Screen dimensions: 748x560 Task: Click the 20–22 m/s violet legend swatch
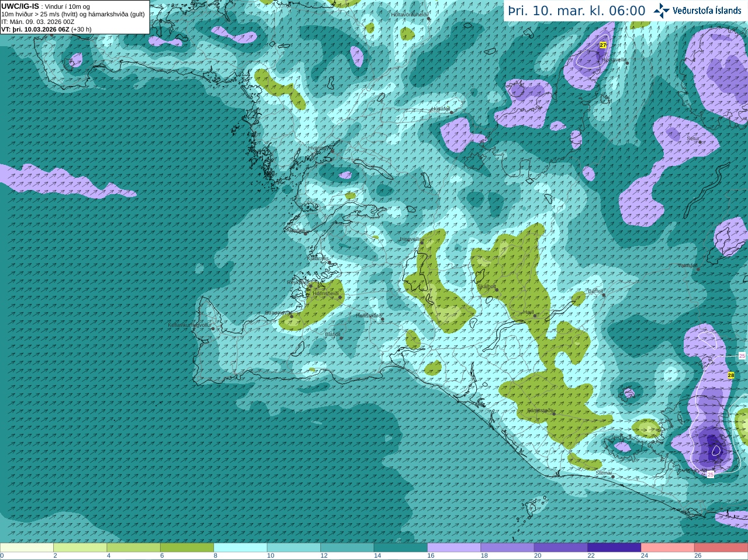point(561,548)
